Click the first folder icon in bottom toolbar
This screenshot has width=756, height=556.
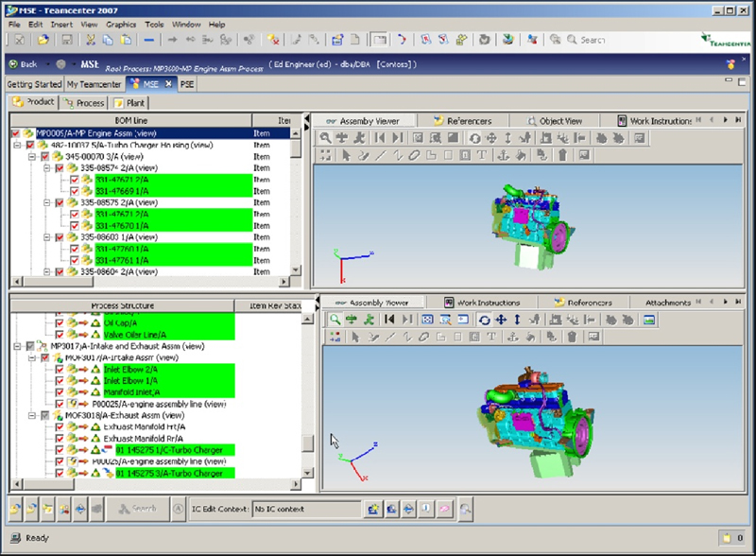(x=15, y=509)
